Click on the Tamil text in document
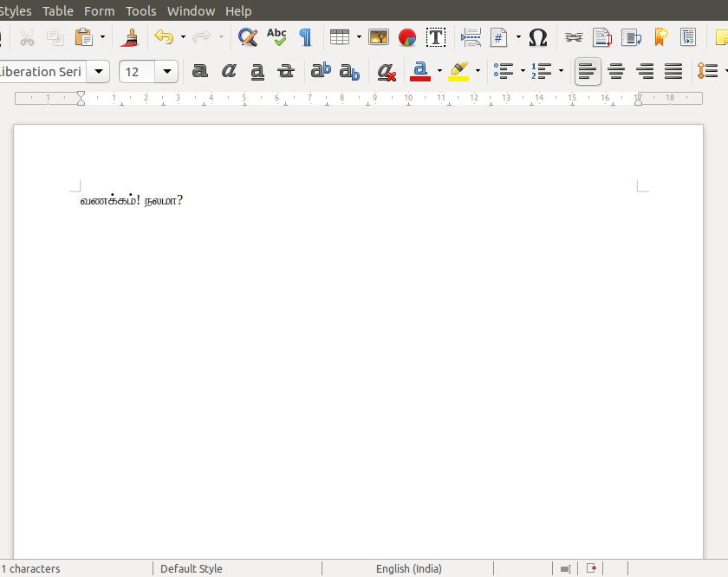 tap(131, 201)
